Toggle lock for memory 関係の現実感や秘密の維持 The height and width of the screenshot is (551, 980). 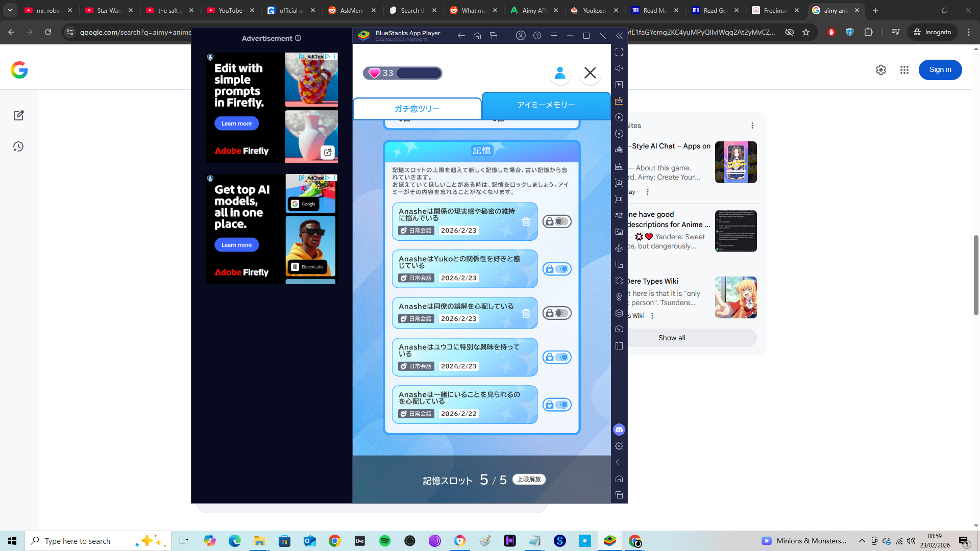coord(557,221)
